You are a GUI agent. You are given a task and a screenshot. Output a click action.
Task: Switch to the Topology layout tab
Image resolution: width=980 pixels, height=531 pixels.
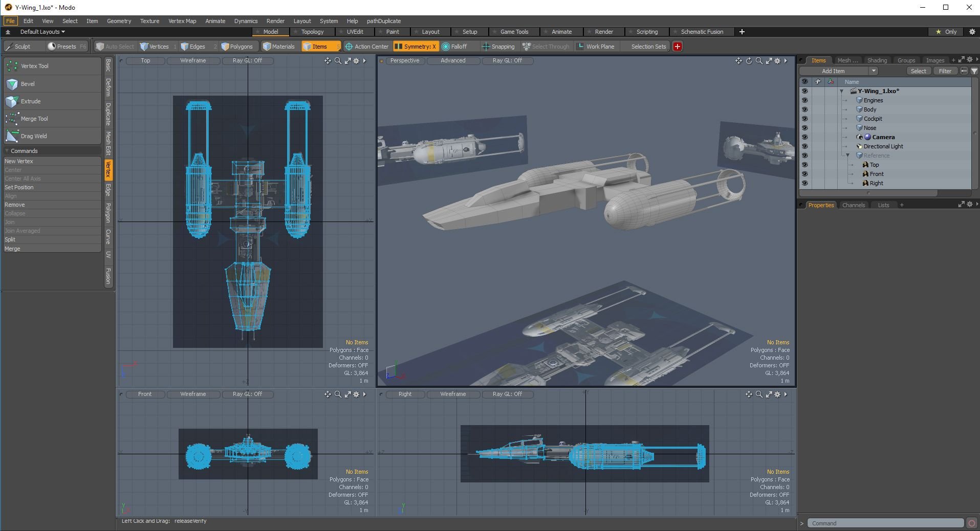312,32
